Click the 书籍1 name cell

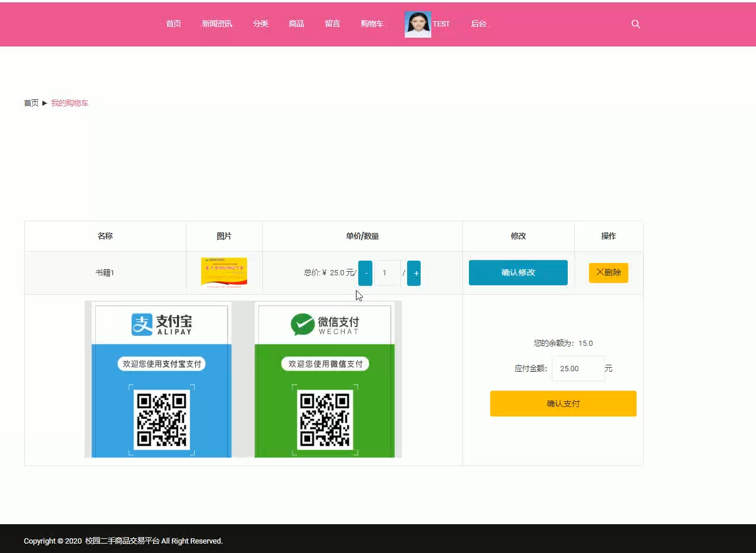105,273
